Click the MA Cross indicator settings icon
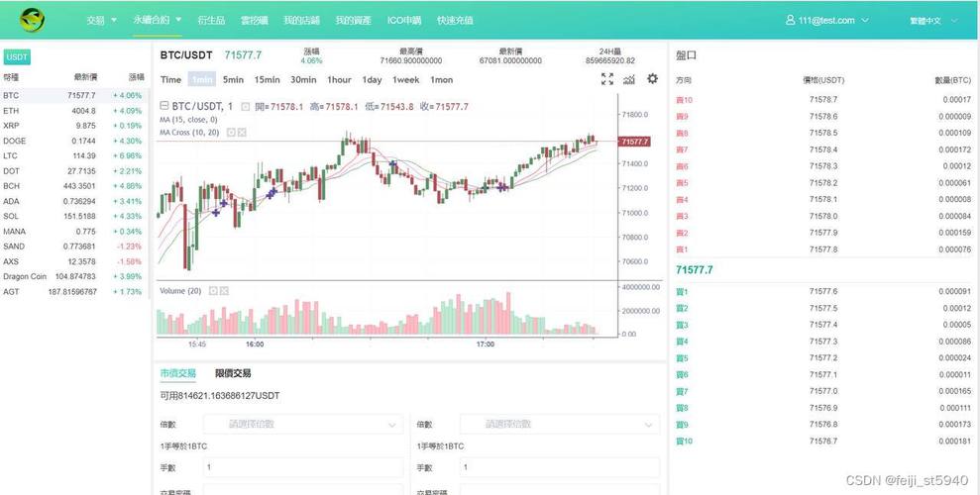 pyautogui.click(x=231, y=133)
